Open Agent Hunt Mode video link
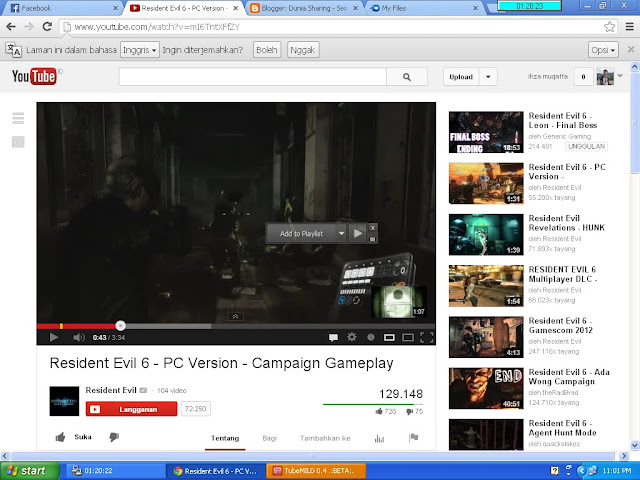This screenshot has height=480, width=640. (x=562, y=428)
